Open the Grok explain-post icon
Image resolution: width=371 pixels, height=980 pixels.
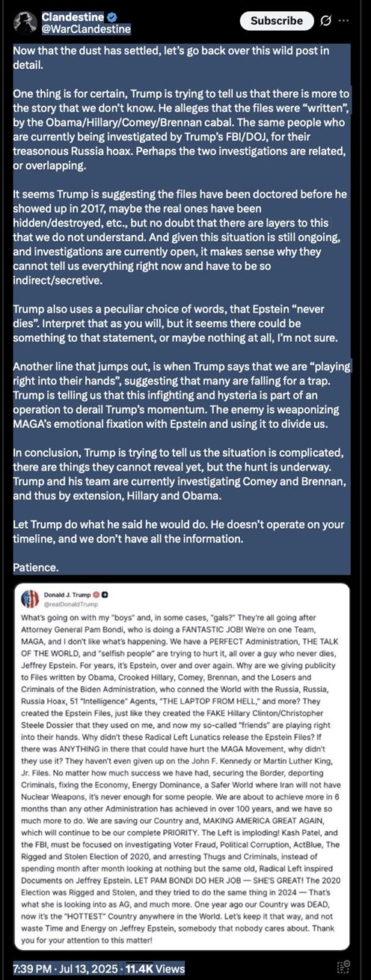point(325,21)
